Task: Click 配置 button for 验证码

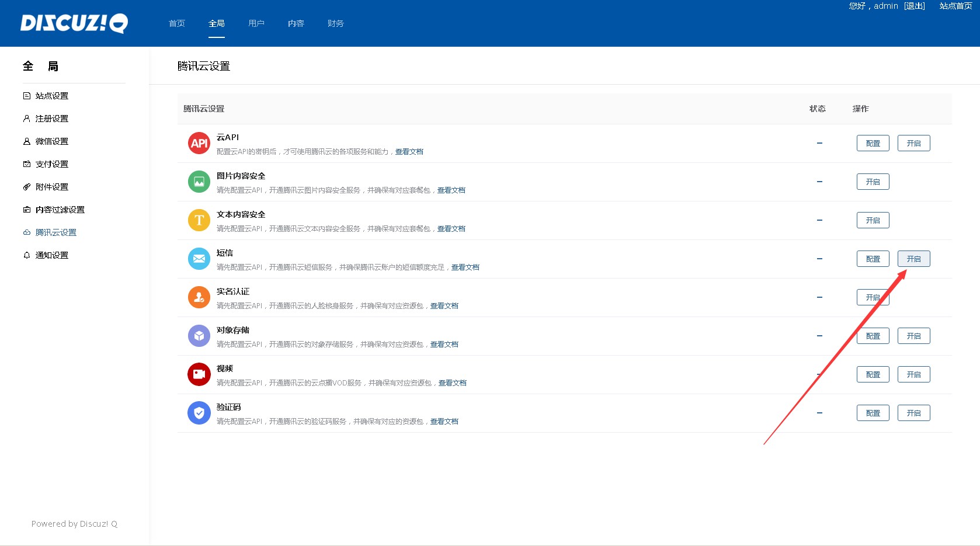Action: tap(873, 413)
